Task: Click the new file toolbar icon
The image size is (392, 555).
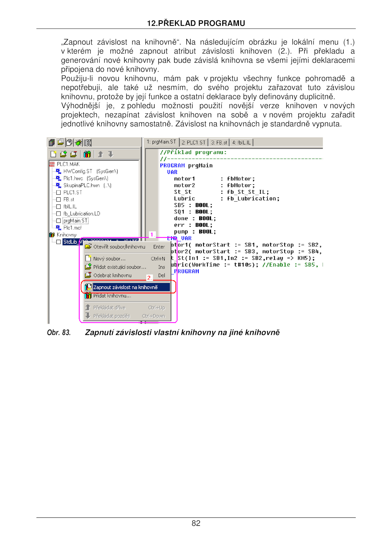Action: [x=53, y=154]
